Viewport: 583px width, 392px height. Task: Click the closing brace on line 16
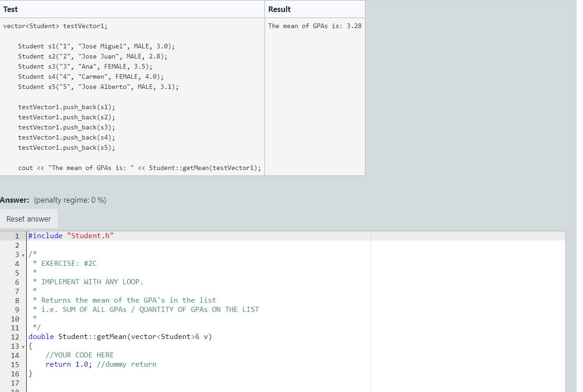(x=29, y=374)
